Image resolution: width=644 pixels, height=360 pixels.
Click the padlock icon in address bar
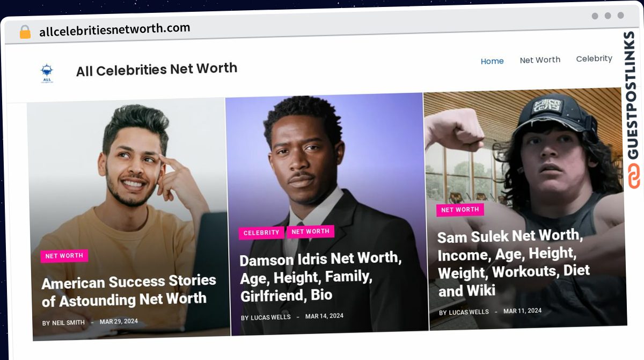(x=25, y=32)
